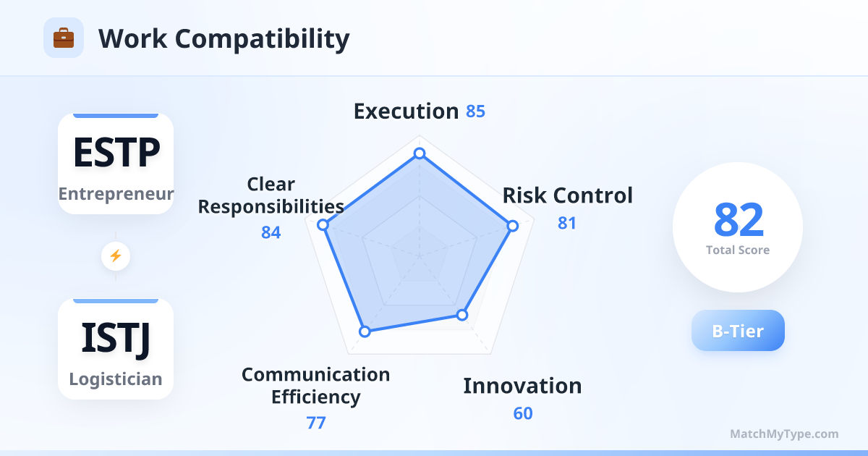This screenshot has height=456, width=868.
Task: Click the Innovation score value 60
Action: [523, 413]
